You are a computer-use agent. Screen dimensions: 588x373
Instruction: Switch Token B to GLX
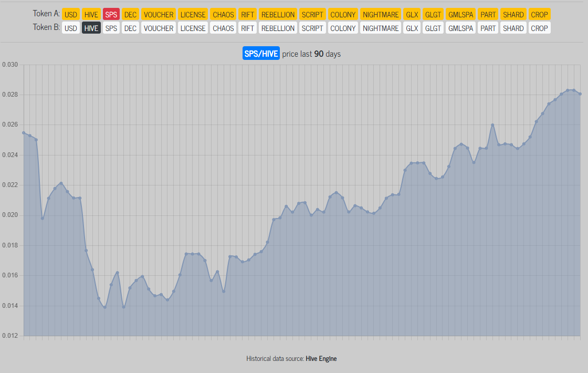[x=412, y=28]
